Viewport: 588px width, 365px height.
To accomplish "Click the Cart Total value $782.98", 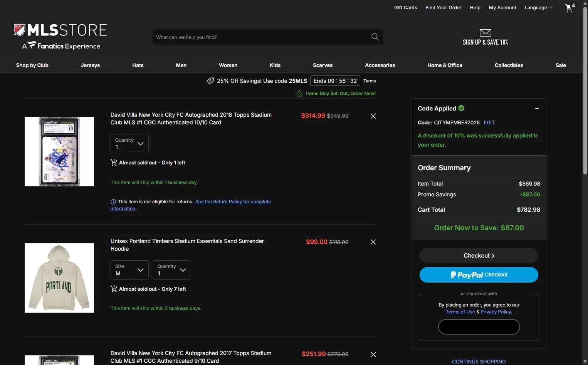I will 528,210.
